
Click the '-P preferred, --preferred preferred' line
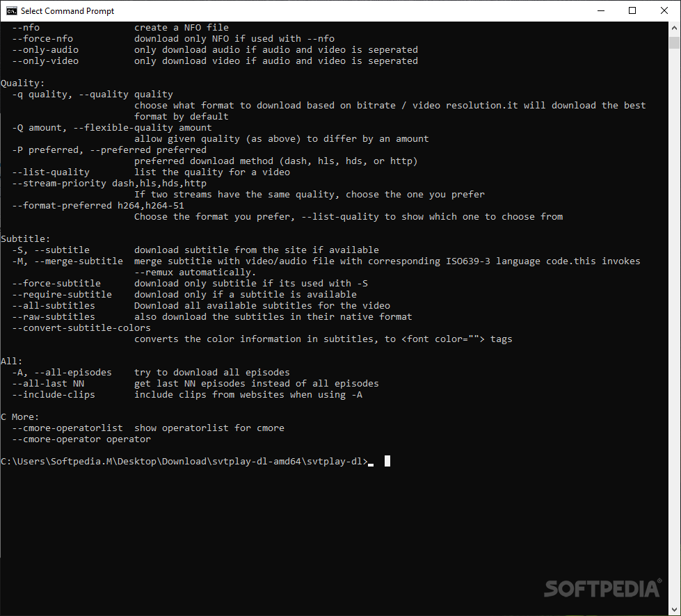[109, 150]
